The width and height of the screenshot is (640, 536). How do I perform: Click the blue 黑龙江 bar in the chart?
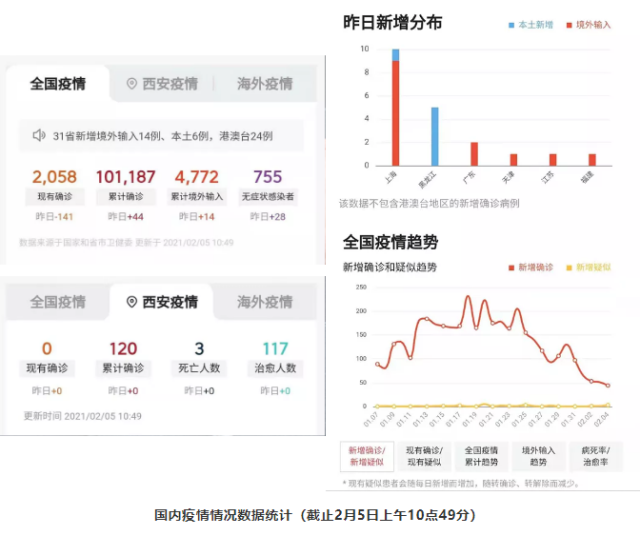435,136
